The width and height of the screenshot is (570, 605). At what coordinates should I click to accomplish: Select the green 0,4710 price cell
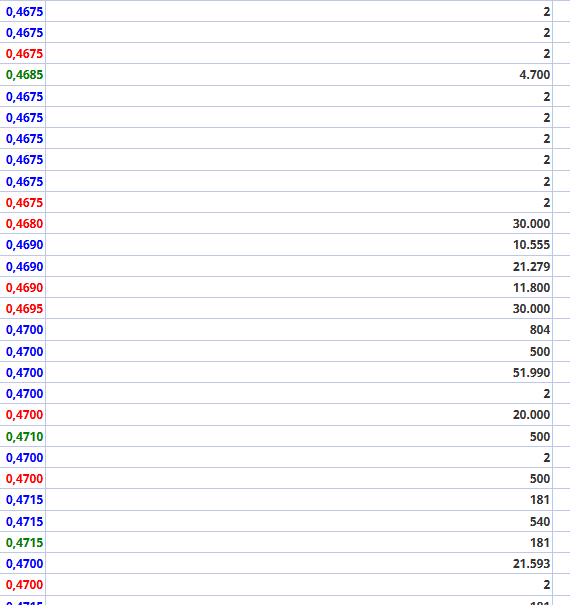point(22,436)
